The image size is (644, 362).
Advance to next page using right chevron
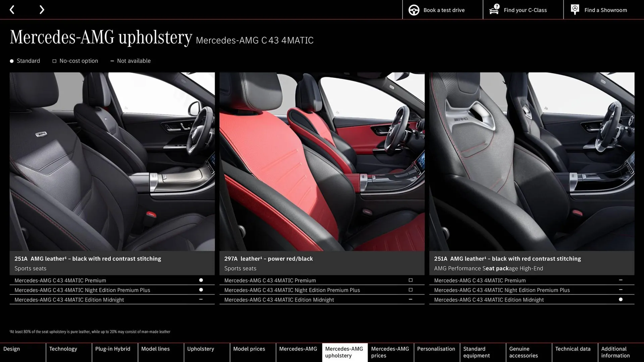(x=42, y=9)
